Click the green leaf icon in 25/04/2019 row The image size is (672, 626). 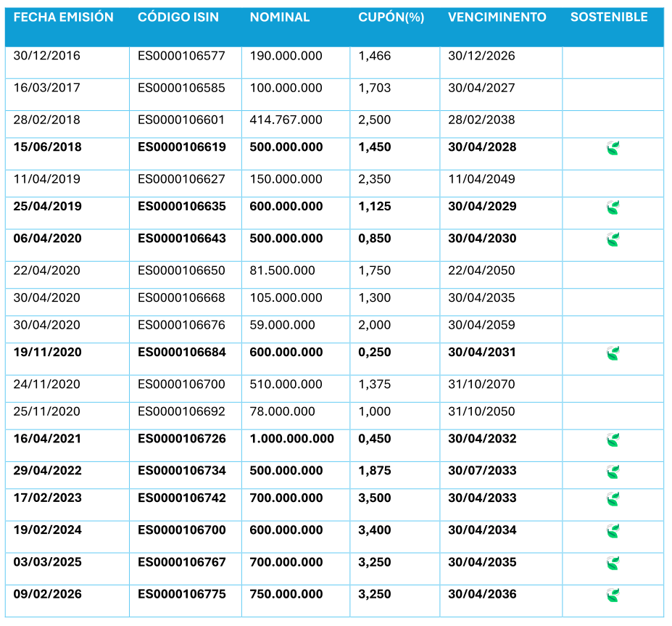click(613, 208)
